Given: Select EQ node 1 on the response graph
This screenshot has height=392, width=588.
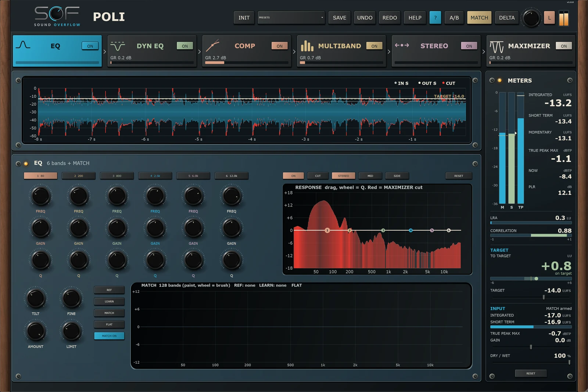Looking at the screenshot, I should click(x=327, y=230).
